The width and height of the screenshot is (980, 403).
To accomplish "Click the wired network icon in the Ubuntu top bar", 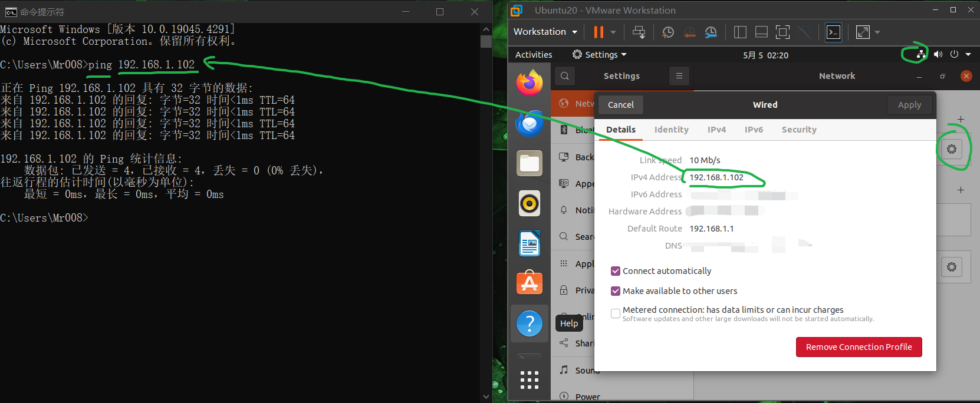I will click(921, 54).
